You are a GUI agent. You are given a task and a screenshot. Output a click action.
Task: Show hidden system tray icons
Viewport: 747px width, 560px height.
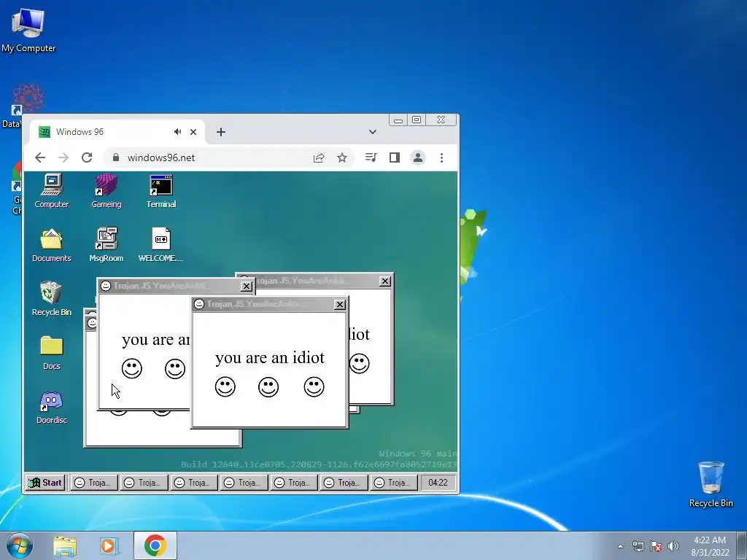pos(620,546)
